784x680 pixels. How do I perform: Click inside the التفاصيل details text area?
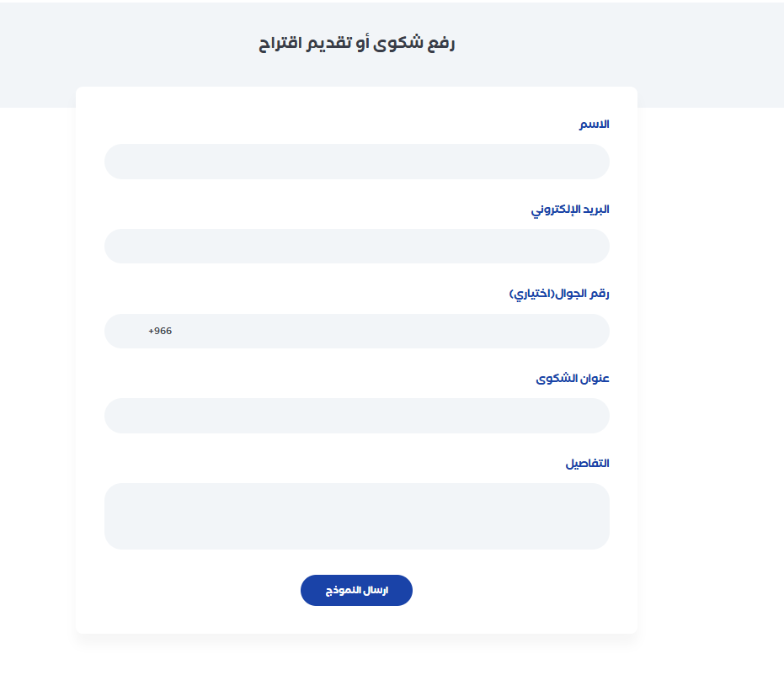[x=356, y=516]
